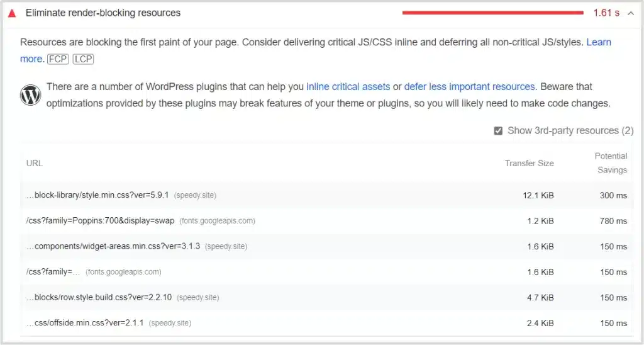Click the red warning triangle icon
This screenshot has height=345, width=644.
(x=11, y=13)
